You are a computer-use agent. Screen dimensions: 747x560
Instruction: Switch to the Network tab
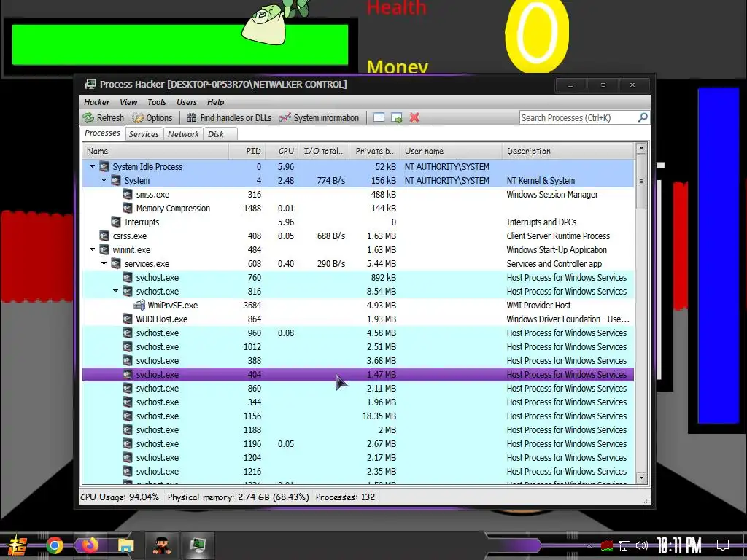coord(183,134)
